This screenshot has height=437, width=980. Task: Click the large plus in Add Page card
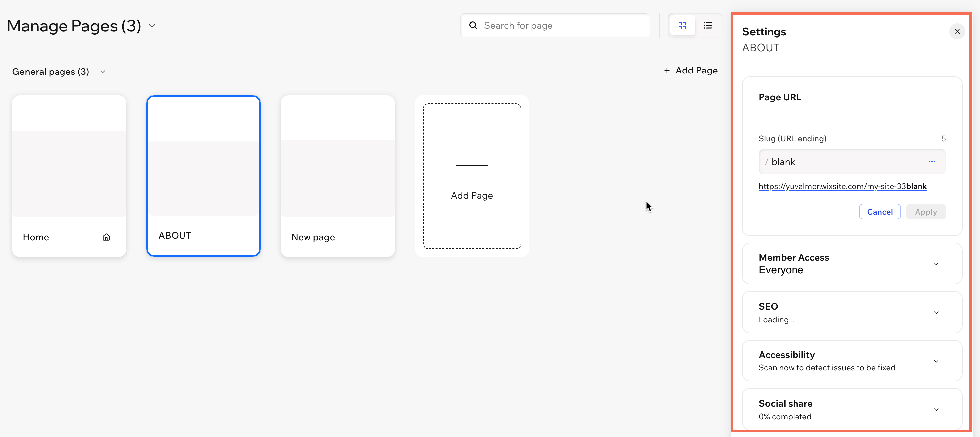pyautogui.click(x=472, y=166)
